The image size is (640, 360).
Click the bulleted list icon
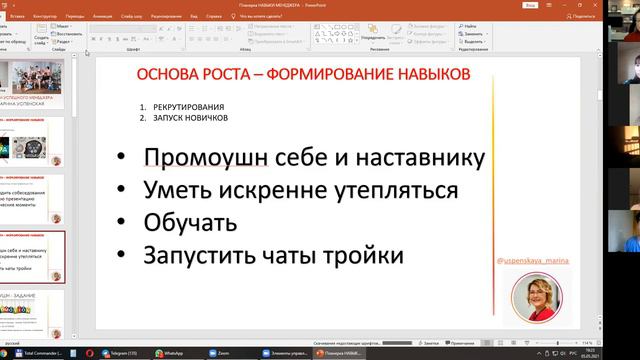click(x=192, y=29)
